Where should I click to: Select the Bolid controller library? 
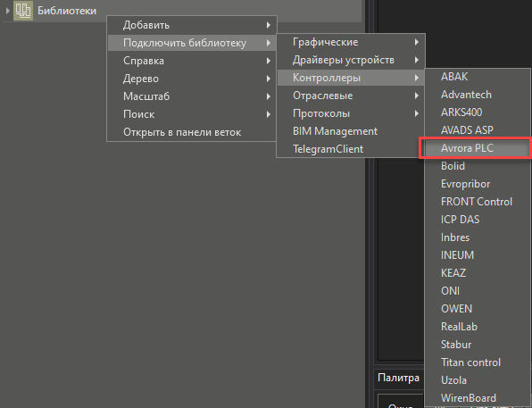[478, 166]
